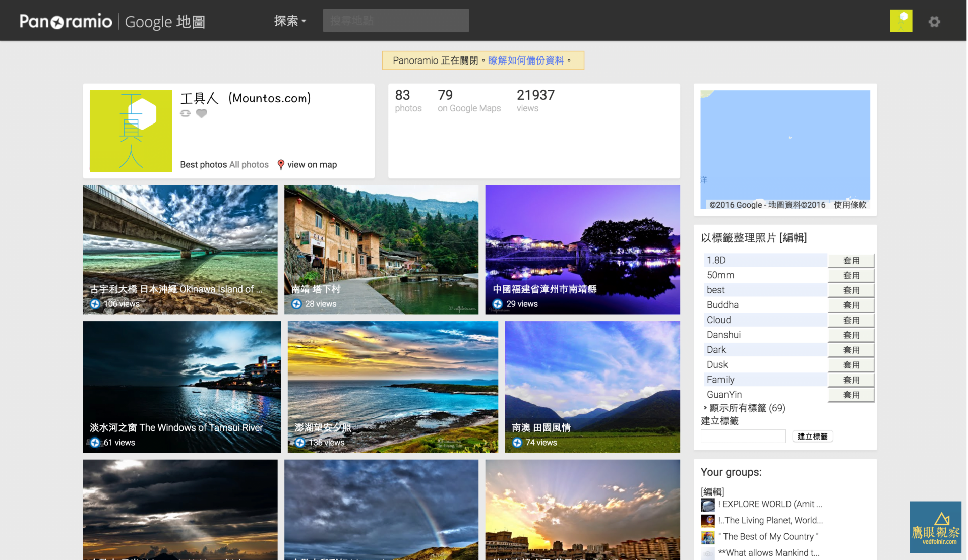968x560 pixels.
Task: Select the Danshui tag row
Action: pos(765,335)
